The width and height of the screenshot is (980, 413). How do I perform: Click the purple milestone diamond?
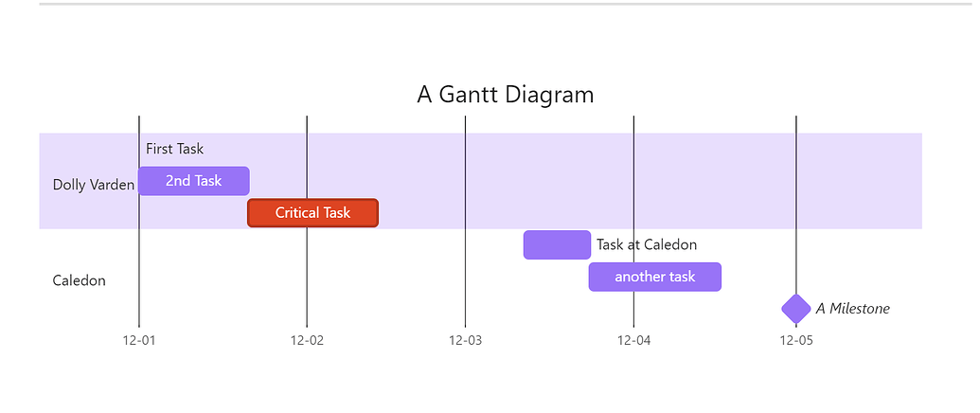[795, 309]
